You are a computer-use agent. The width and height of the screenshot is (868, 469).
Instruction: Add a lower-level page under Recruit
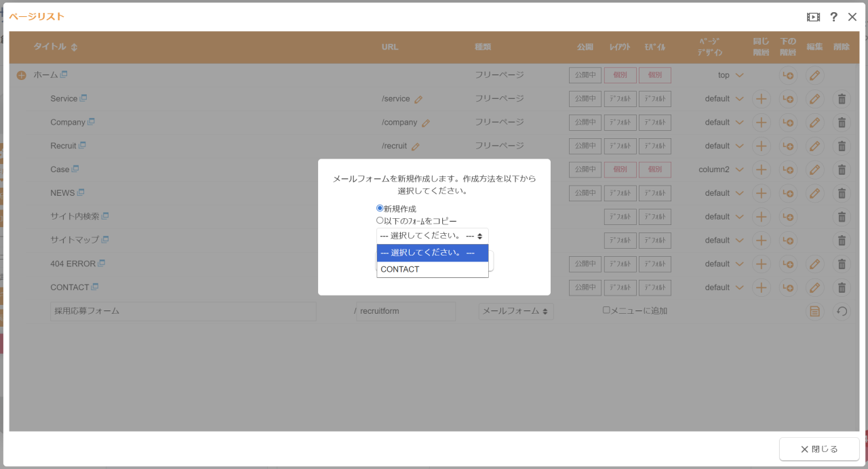788,146
